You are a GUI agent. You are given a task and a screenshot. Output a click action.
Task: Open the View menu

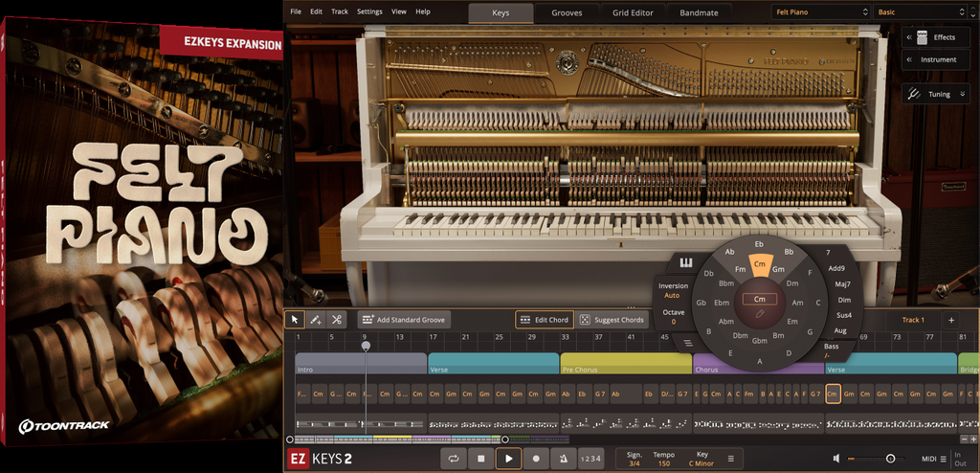[x=399, y=11]
